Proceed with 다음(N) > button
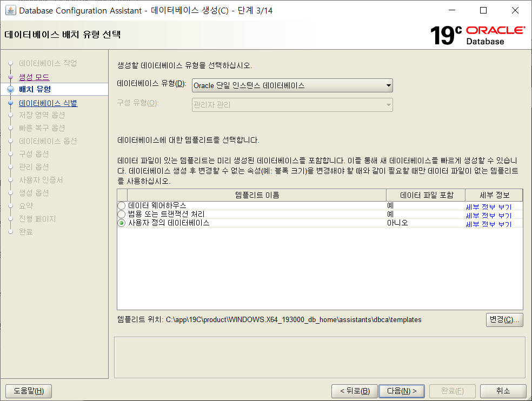 pyautogui.click(x=402, y=391)
